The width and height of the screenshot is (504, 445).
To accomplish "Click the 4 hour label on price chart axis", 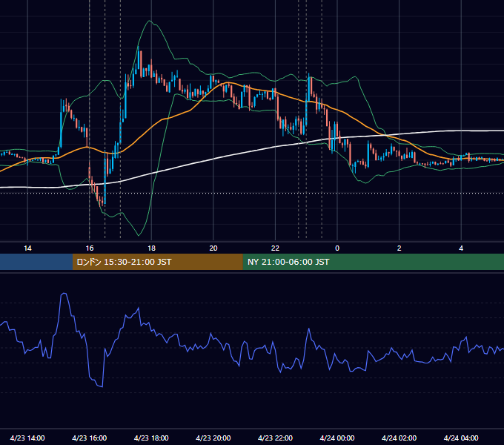I will point(461,248).
